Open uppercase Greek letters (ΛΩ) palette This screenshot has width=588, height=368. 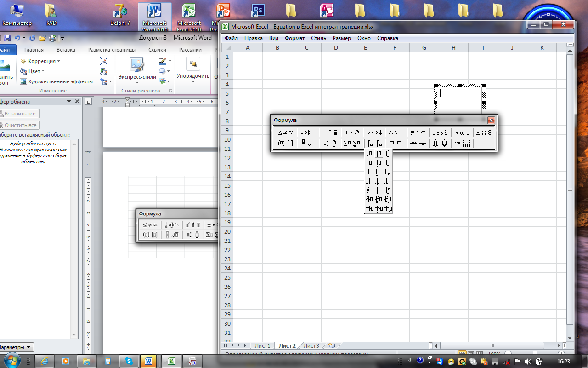484,132
